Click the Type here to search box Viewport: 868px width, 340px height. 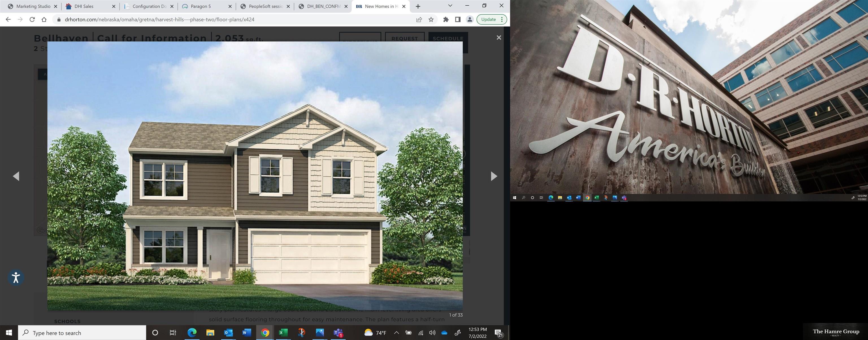[82, 333]
